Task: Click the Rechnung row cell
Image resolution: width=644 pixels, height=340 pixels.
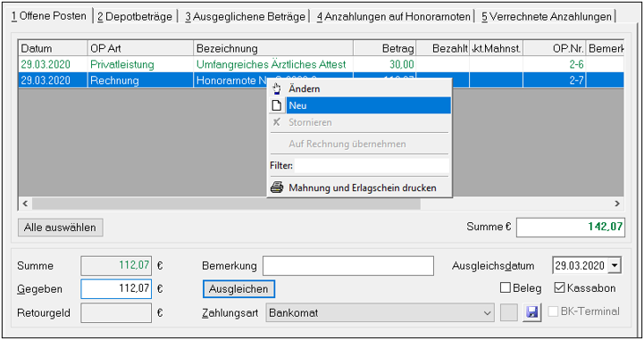Action: pos(140,80)
